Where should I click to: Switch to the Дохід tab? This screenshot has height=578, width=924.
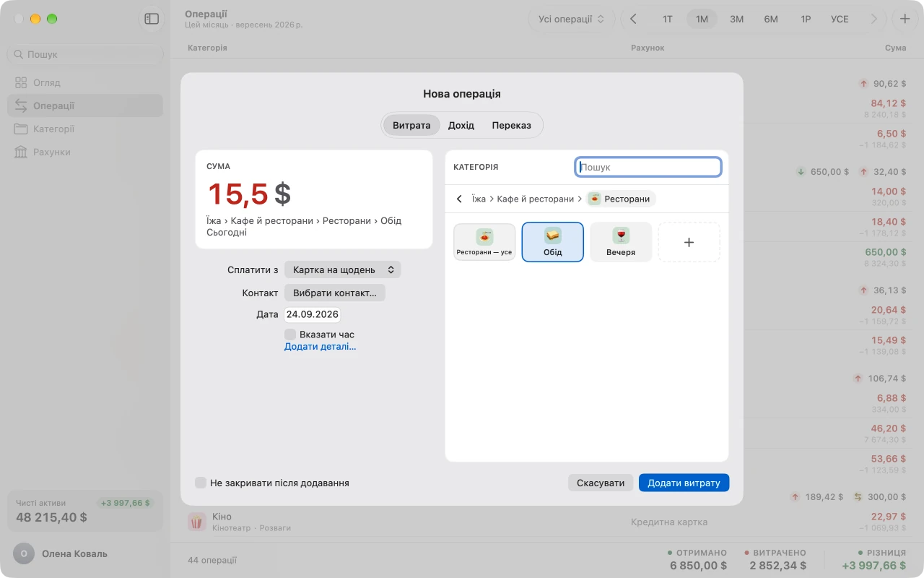[x=461, y=125]
